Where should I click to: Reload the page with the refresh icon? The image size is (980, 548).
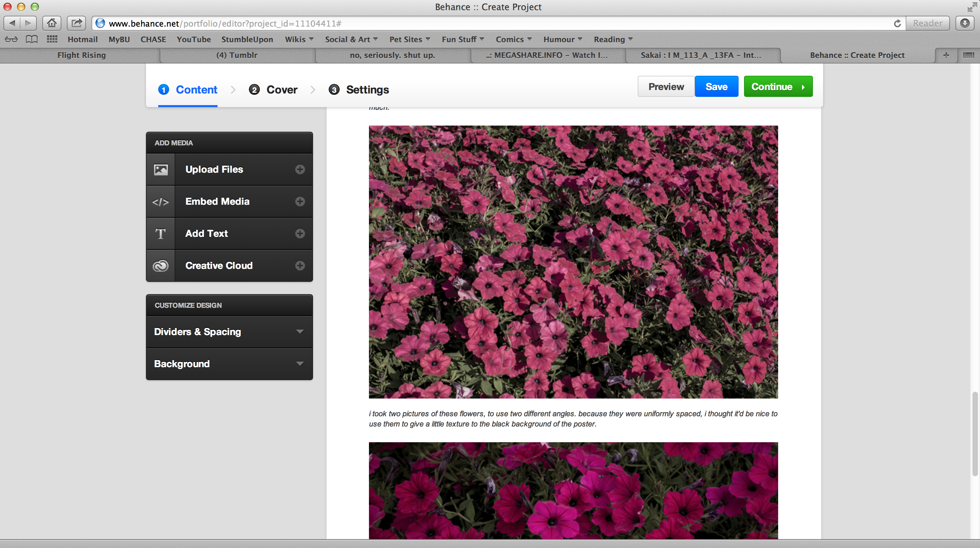(x=897, y=24)
